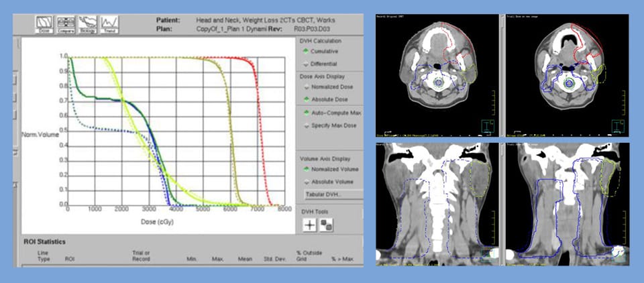Open the Biology tool icon
The width and height of the screenshot is (644, 283).
[87, 24]
